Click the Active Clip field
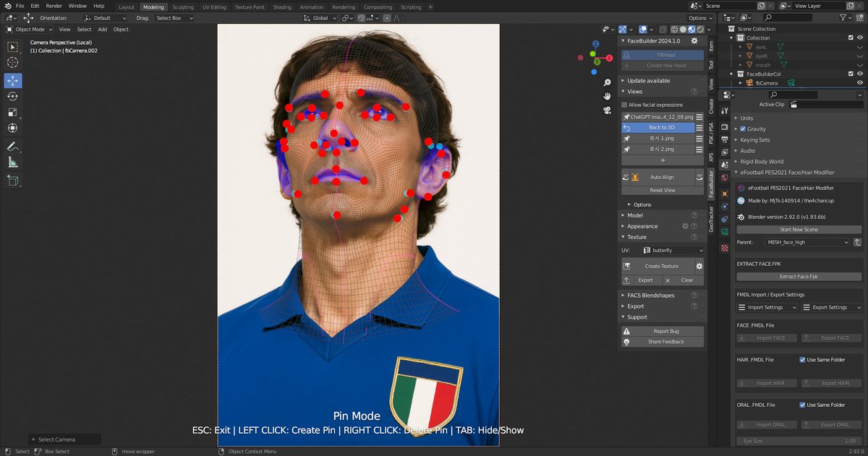The image size is (868, 456). click(x=825, y=104)
